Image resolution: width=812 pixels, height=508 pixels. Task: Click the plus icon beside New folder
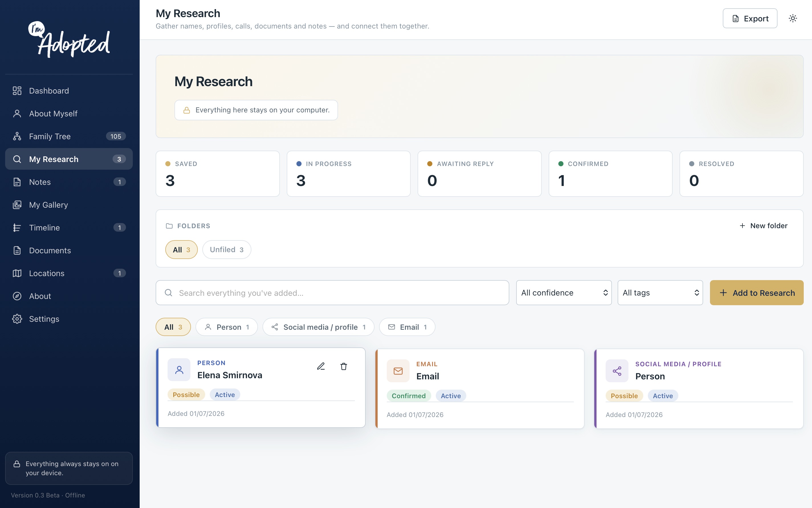742,226
